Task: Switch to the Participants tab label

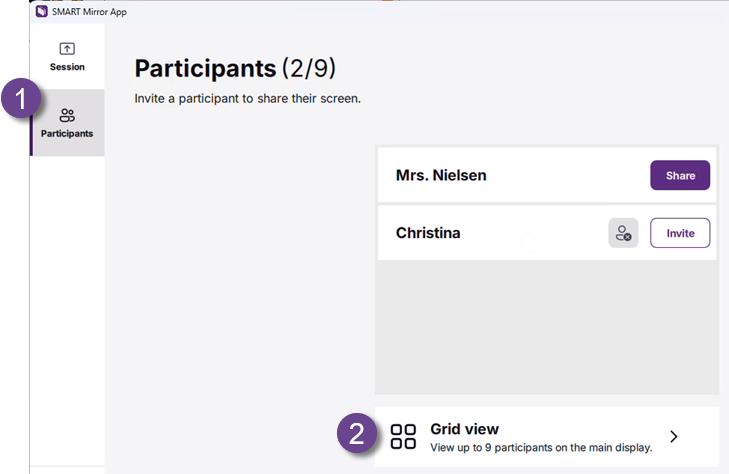Action: (67, 133)
